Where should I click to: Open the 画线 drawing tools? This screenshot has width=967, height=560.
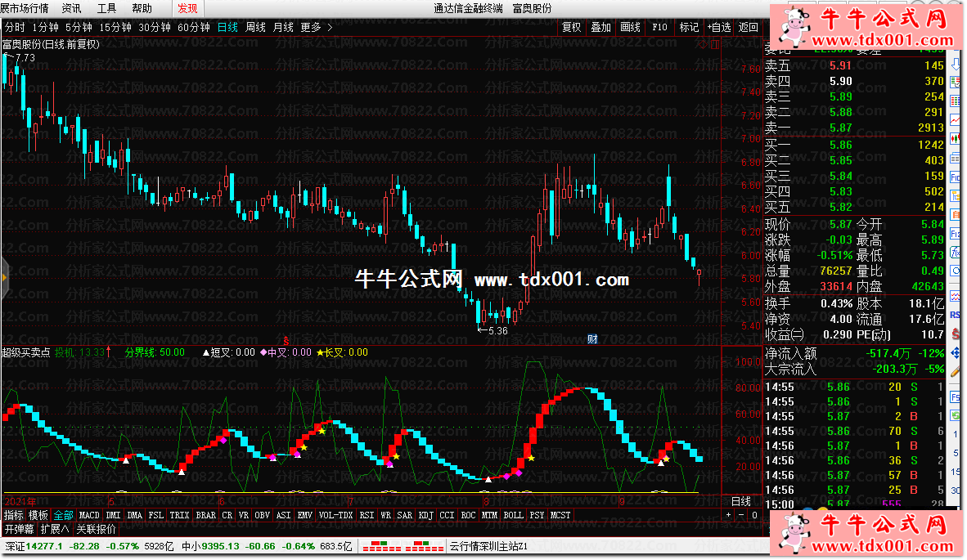630,27
